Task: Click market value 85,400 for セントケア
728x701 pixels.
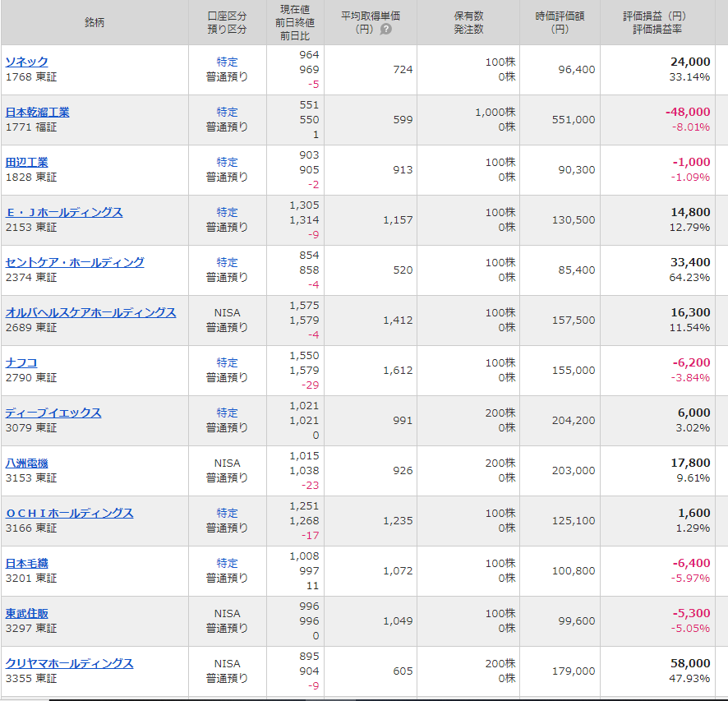Action: 577,270
